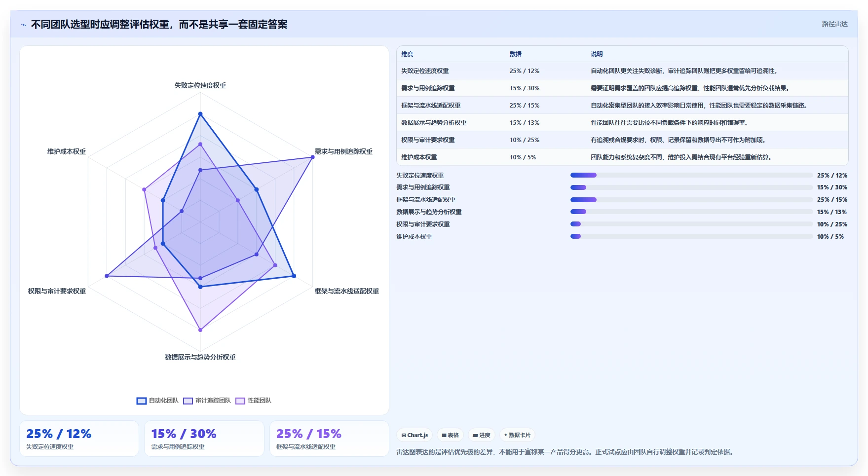Click the 需求与用例追踪权重 radar axis label

(343, 151)
